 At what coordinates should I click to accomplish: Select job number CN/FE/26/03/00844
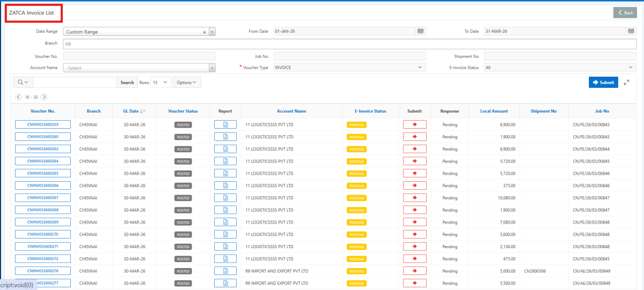click(591, 149)
